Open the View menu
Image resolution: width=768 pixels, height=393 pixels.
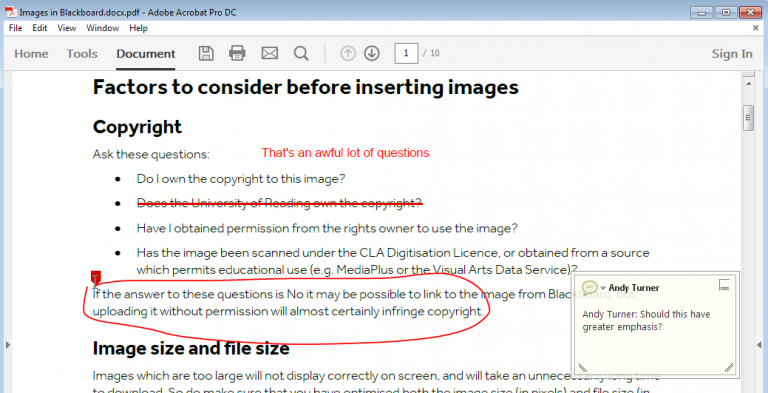tap(67, 28)
